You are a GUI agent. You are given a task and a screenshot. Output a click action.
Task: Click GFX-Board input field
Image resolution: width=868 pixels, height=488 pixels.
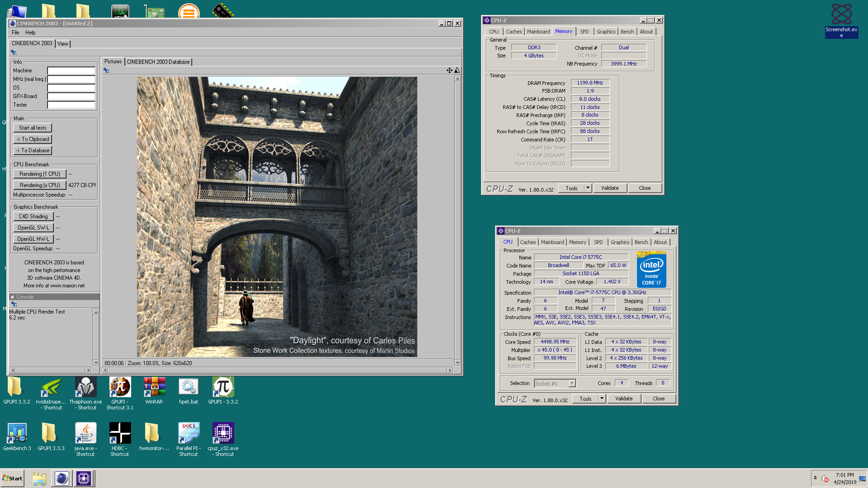click(71, 96)
